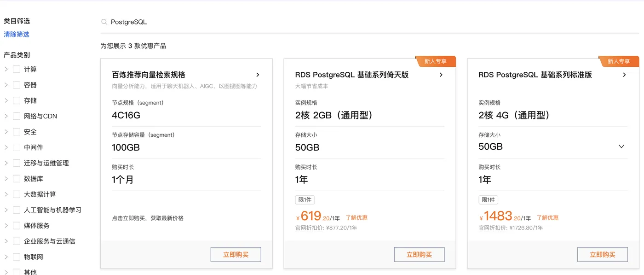644x275 pixels.
Task: Click 立即购买 on 百炼推荐向量检索规格 card
Action: click(236, 254)
